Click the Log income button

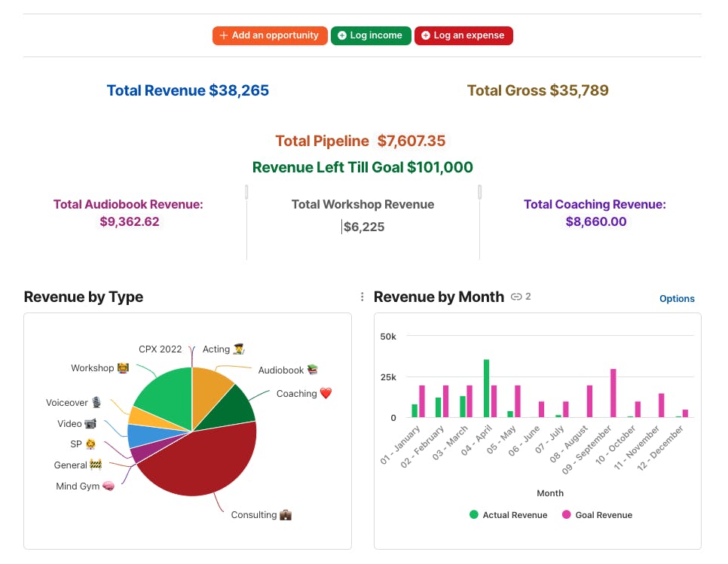[371, 35]
